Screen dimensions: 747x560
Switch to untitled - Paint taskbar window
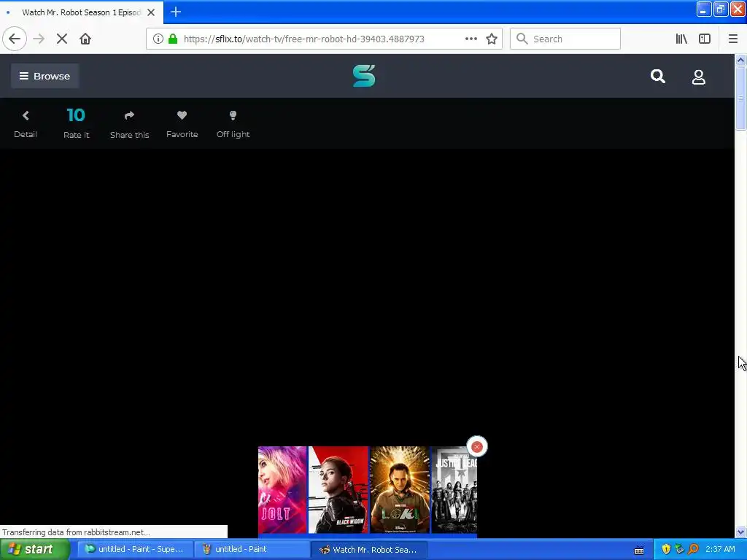[252, 550]
